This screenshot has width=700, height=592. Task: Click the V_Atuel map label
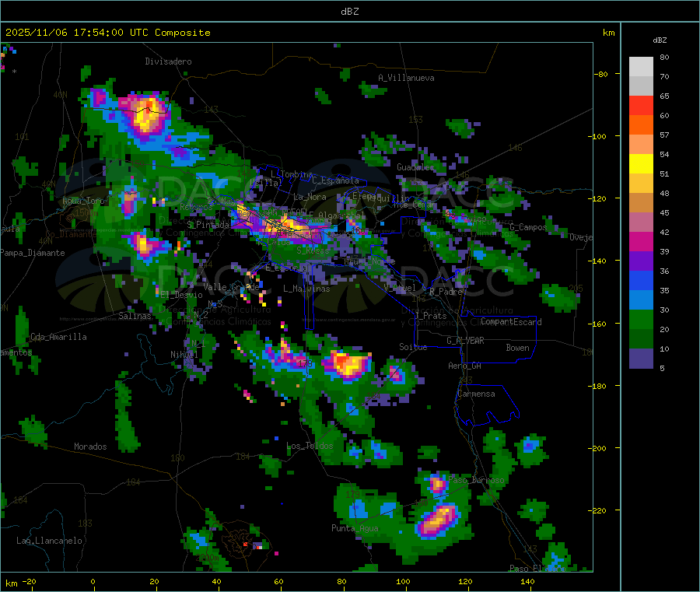click(400, 288)
